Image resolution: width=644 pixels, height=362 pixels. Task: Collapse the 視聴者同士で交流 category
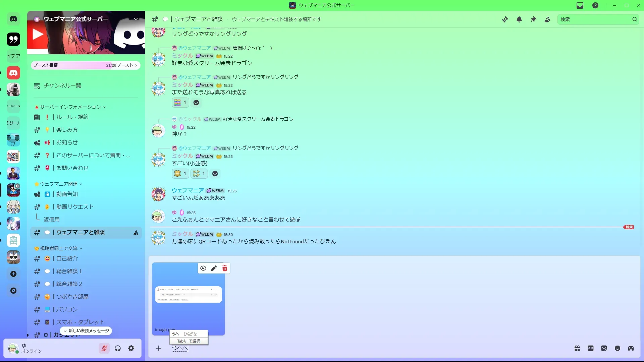point(59,248)
